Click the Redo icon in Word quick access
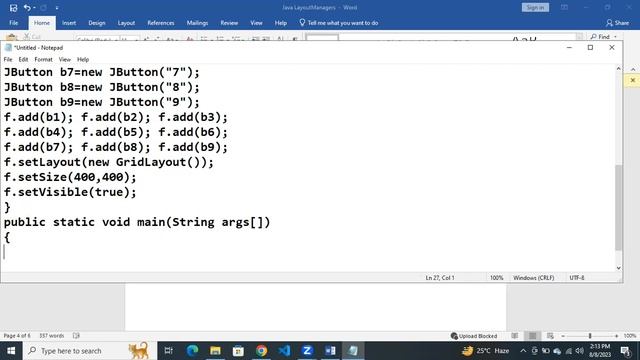640x360 pixels. [x=43, y=8]
